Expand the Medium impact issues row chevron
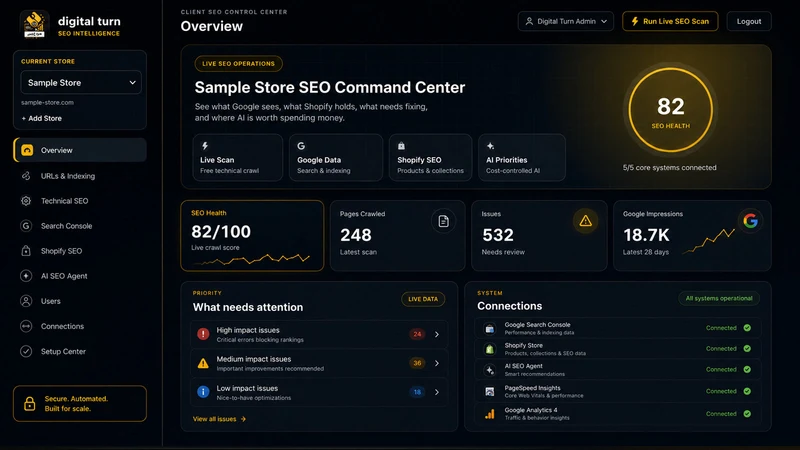Image resolution: width=800 pixels, height=450 pixels. coord(437,363)
